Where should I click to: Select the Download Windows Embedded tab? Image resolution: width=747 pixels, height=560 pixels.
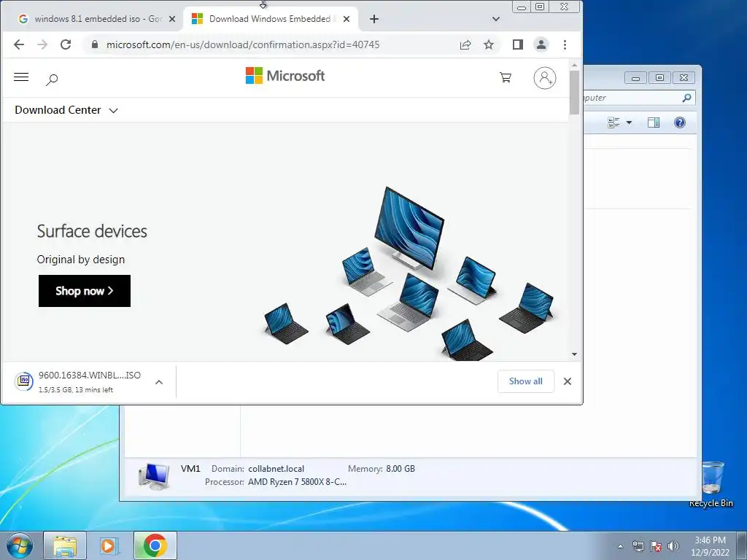click(271, 19)
